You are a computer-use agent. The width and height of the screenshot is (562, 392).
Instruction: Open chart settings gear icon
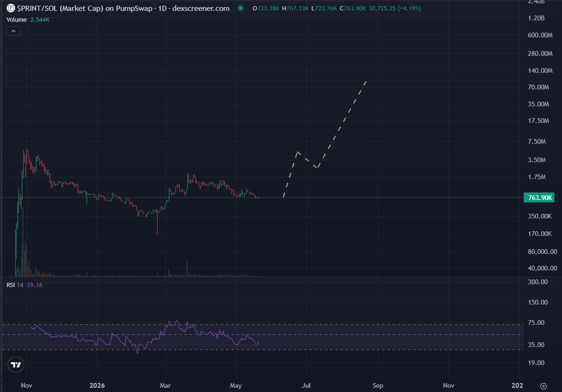pyautogui.click(x=544, y=386)
